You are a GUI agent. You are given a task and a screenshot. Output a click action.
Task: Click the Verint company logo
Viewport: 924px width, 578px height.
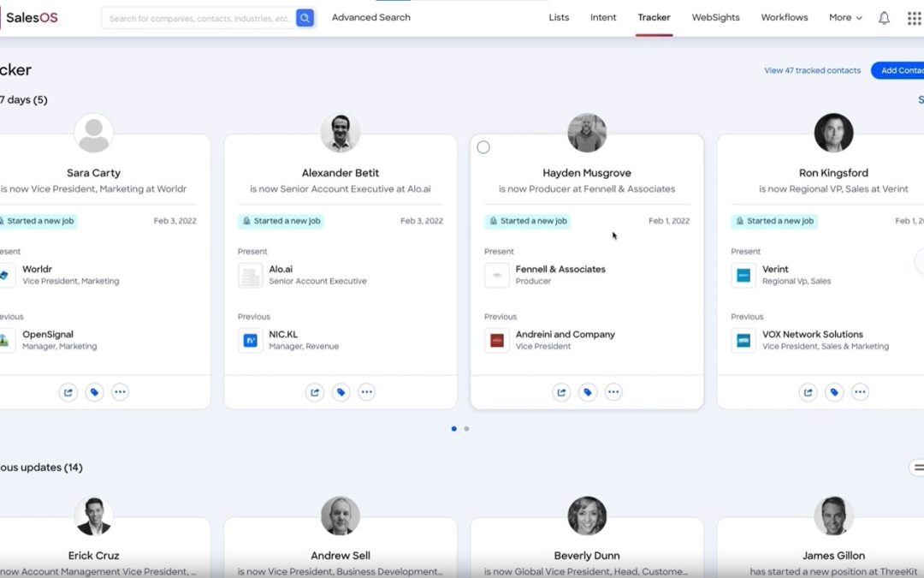coord(743,275)
